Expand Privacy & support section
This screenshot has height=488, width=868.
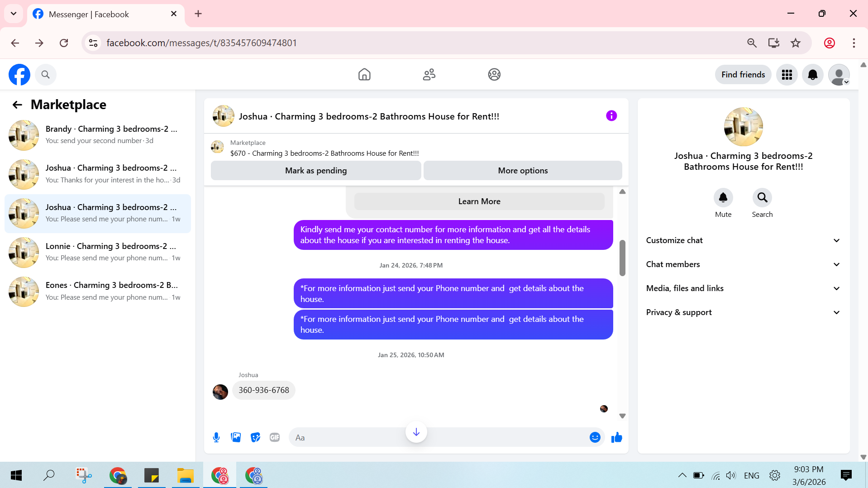pyautogui.click(x=743, y=312)
